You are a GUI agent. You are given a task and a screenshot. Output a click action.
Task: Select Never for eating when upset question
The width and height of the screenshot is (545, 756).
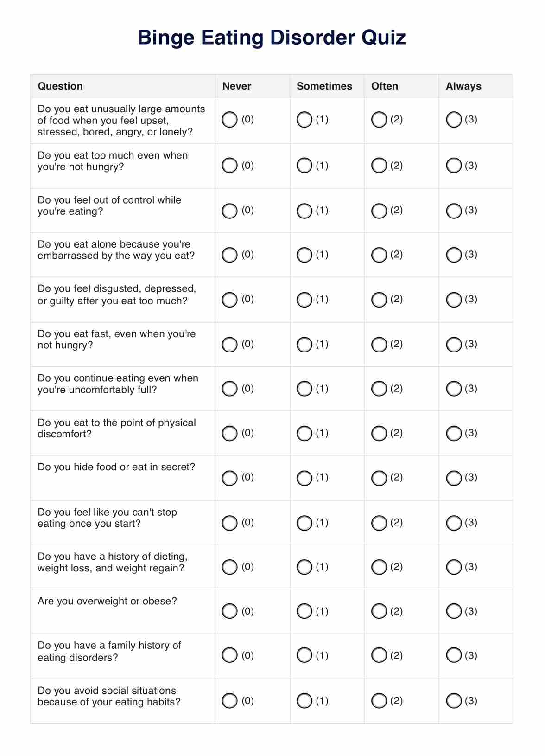click(x=229, y=120)
